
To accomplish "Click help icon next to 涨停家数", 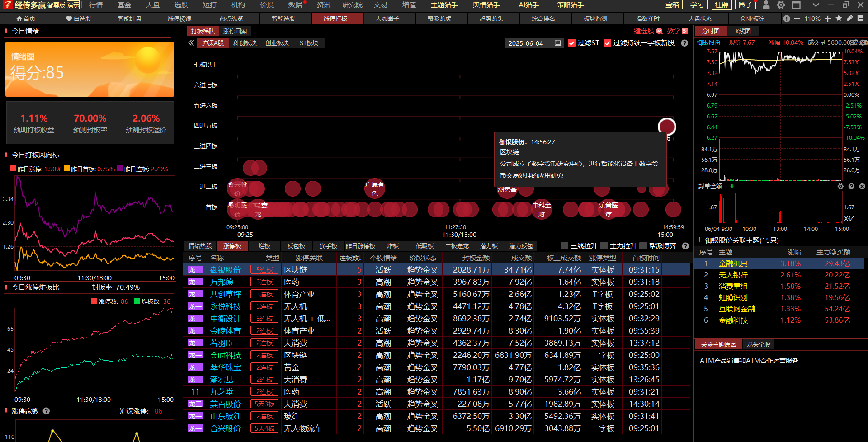I will 46,411.
